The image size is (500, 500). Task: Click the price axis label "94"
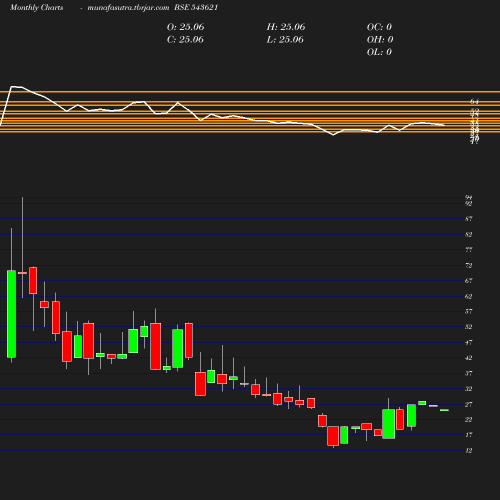click(469, 198)
